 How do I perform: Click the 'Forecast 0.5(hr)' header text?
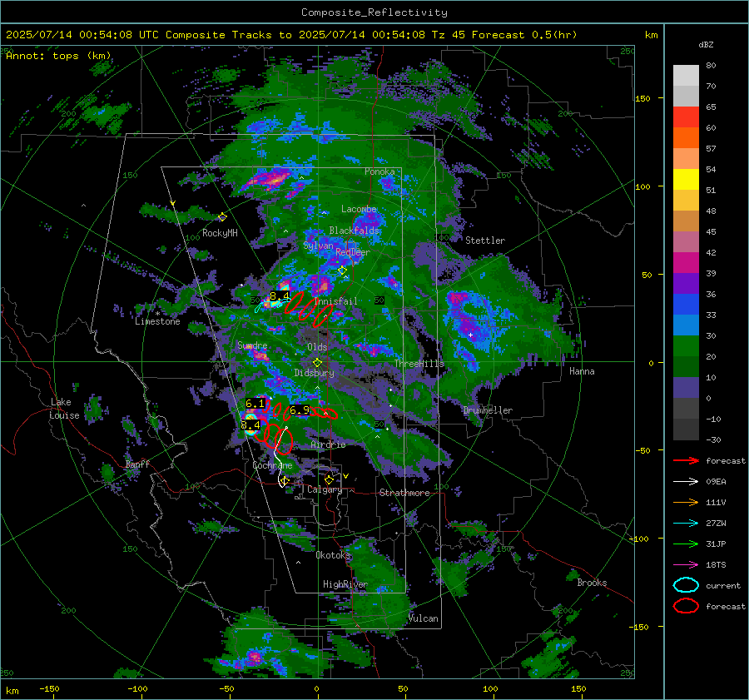pos(524,35)
